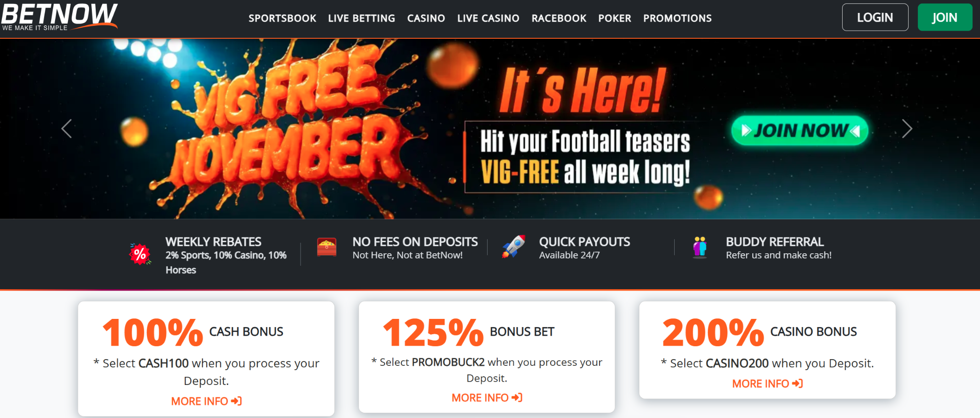Select Racebook in the top navigation
This screenshot has height=418, width=980.
click(559, 18)
